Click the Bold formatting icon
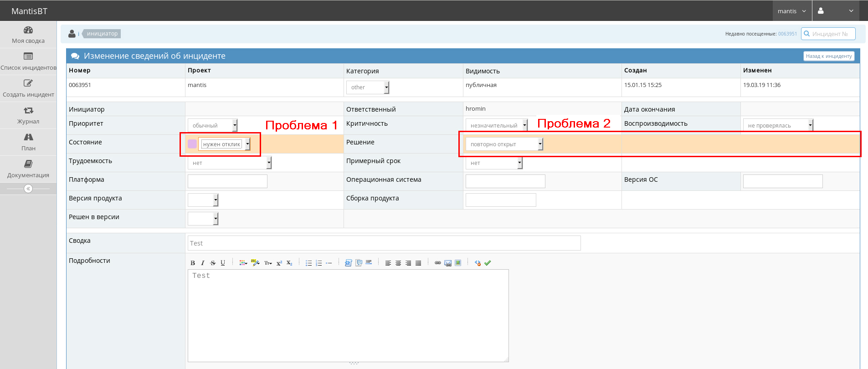This screenshot has height=369, width=868. tap(193, 263)
